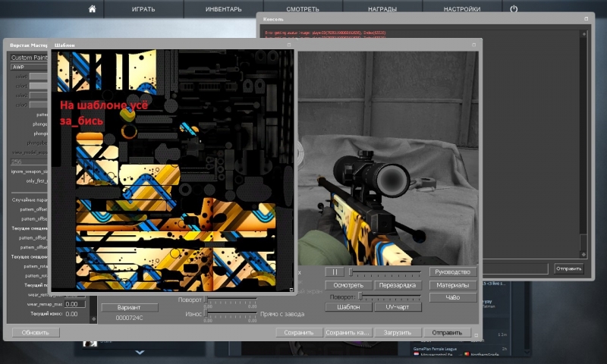Click the 256 value field
Screen dimensions: 607x364
coord(29,162)
